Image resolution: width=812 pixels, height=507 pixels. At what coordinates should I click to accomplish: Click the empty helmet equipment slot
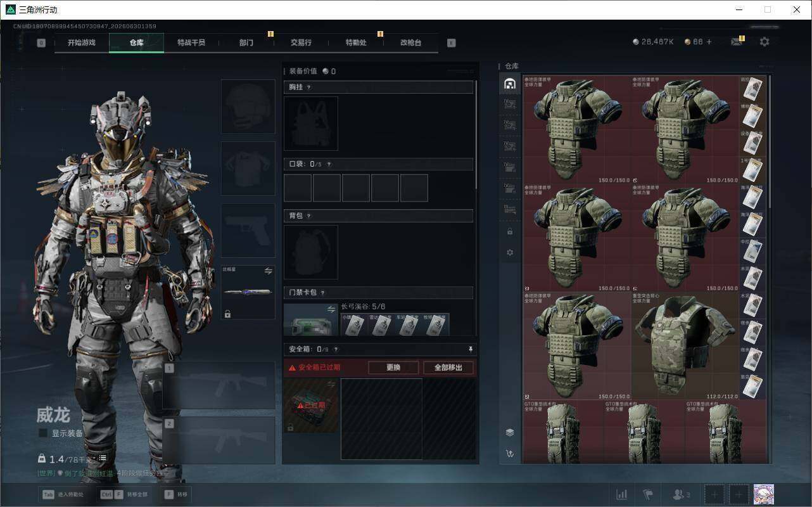[248, 106]
